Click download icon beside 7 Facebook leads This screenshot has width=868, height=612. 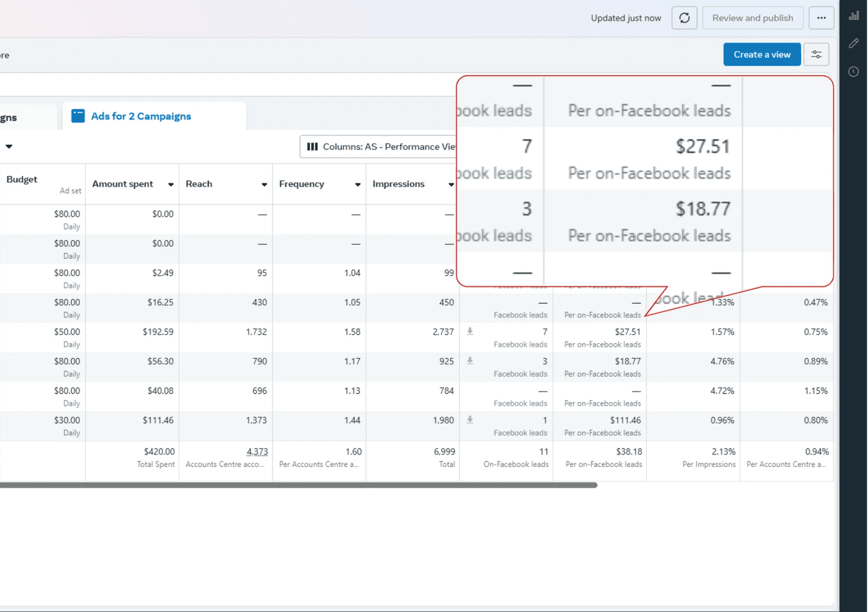pos(470,331)
